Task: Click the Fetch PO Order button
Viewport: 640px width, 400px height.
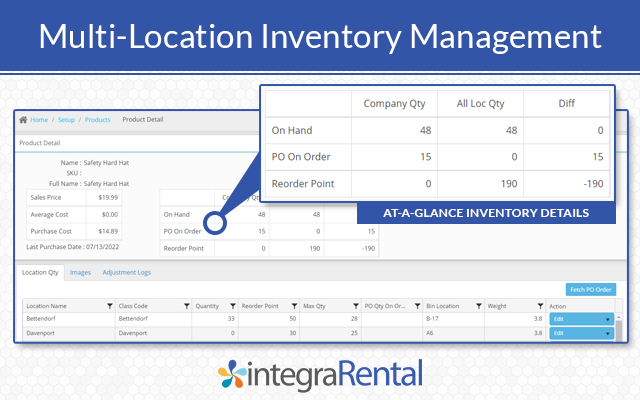Action: (591, 289)
